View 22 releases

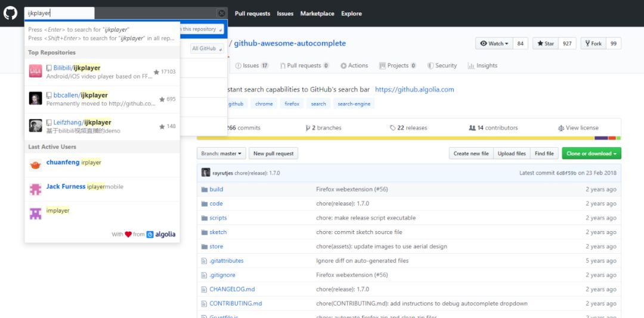408,128
